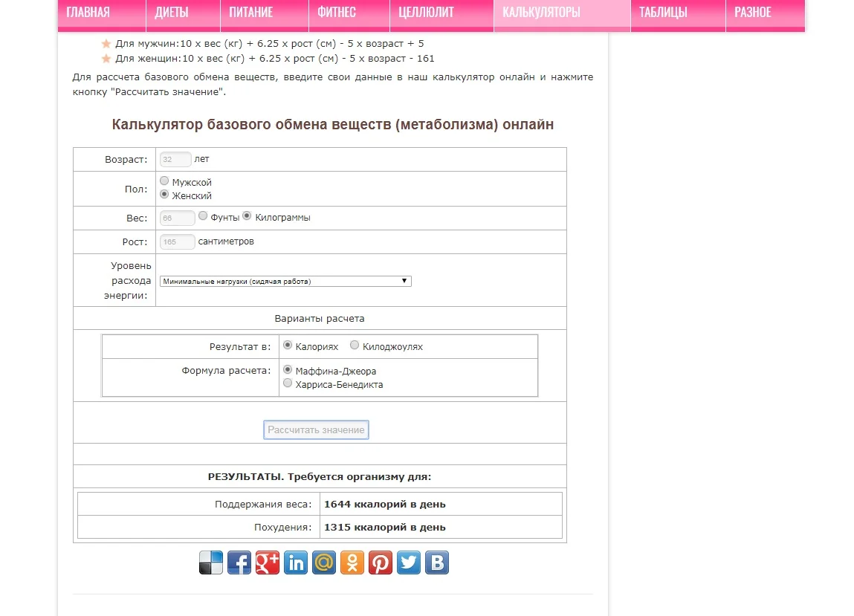854x616 pixels.
Task: Share the page on Google Plus
Action: [268, 562]
